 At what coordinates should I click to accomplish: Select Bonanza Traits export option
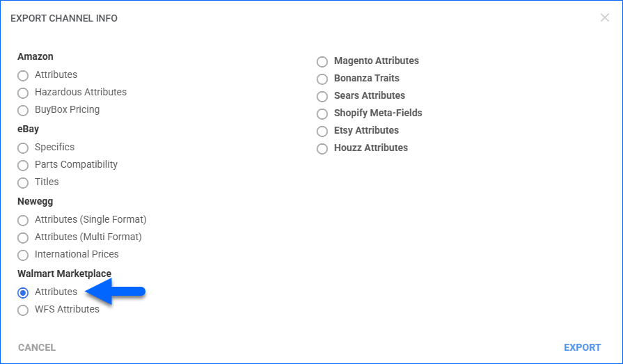click(322, 79)
